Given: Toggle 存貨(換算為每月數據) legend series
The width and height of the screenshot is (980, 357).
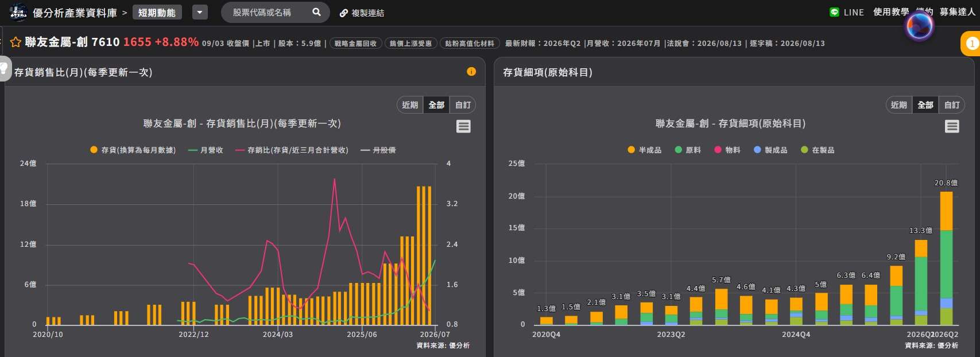Looking at the screenshot, I should click(x=133, y=150).
